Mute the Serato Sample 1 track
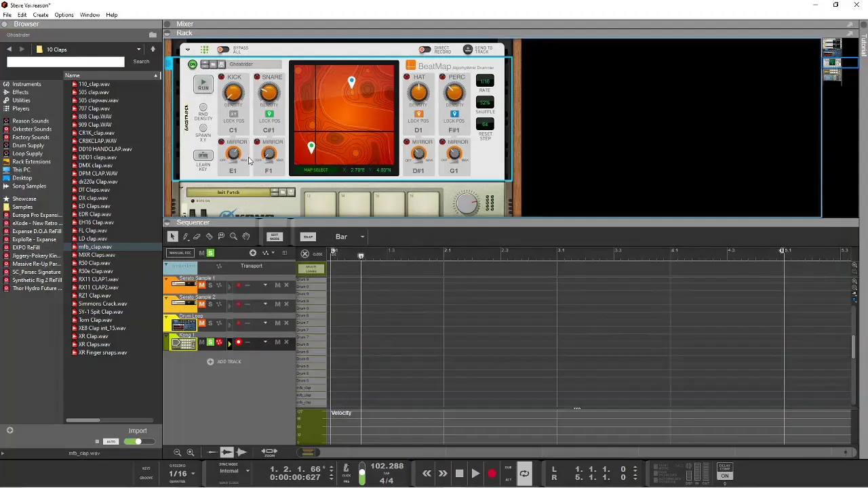Screen dimensions: 868x488 tap(201, 285)
